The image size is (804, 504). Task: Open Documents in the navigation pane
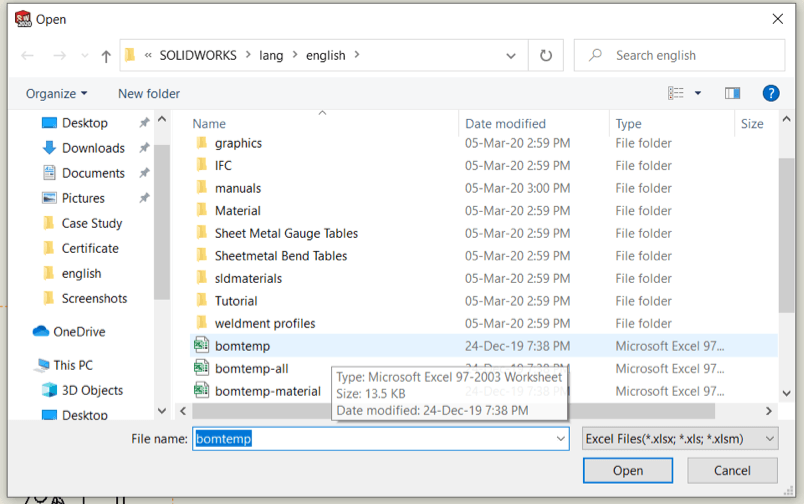[x=93, y=173]
